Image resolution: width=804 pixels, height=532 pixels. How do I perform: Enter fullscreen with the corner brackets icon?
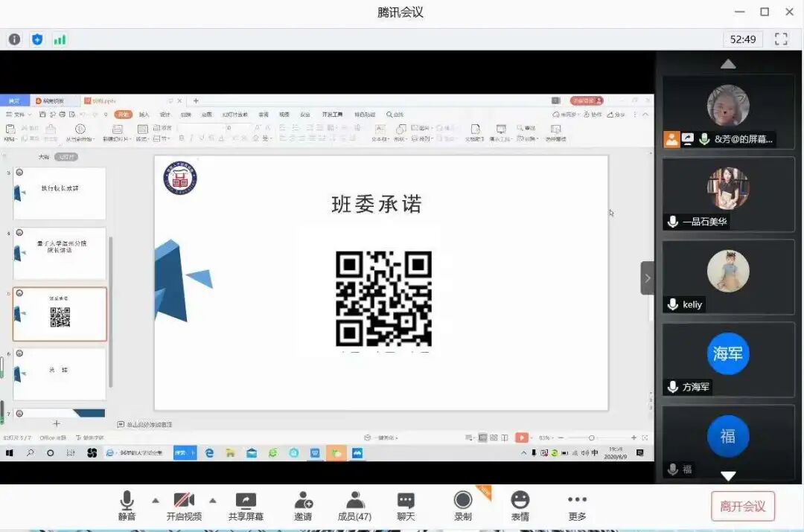point(781,39)
